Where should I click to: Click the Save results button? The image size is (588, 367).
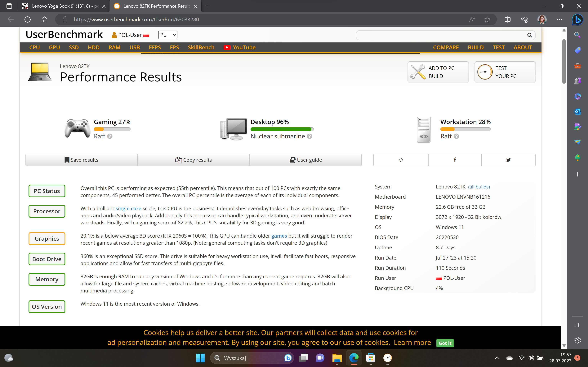tap(81, 160)
